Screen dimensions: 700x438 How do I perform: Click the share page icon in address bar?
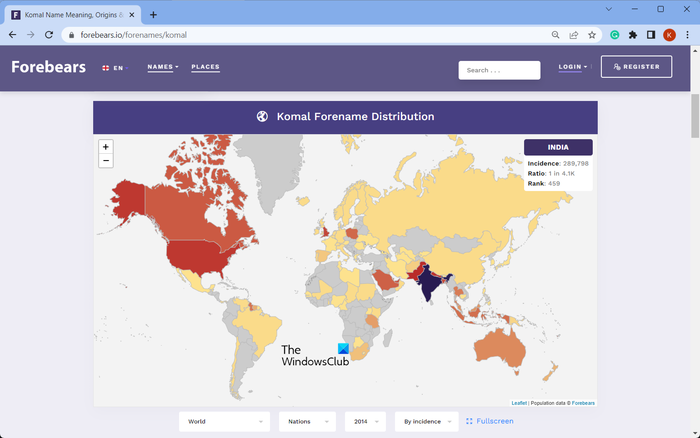(574, 34)
